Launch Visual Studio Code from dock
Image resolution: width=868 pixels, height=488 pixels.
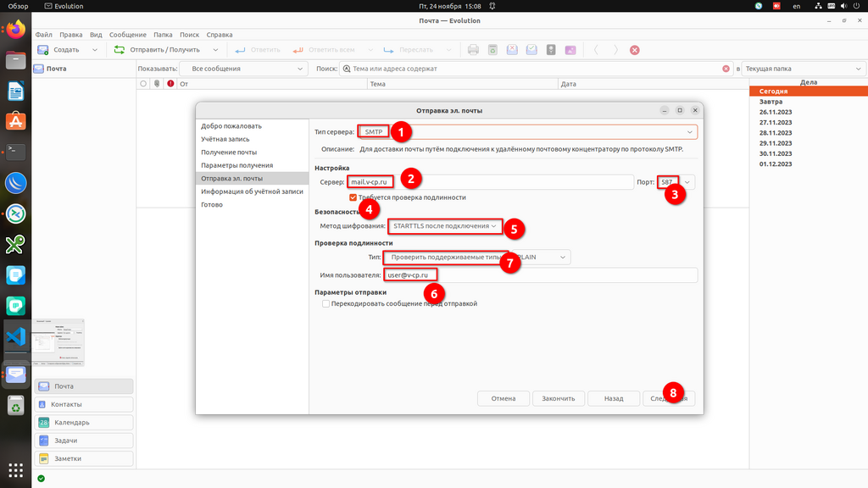[15, 336]
